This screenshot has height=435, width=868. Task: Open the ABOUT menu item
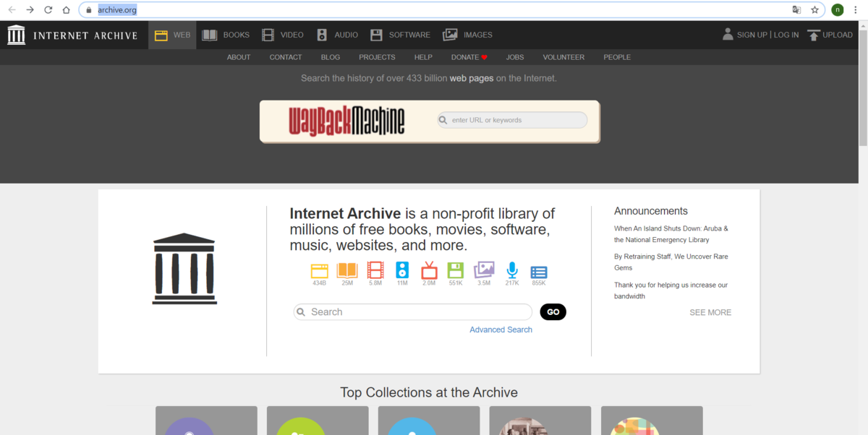(x=239, y=57)
